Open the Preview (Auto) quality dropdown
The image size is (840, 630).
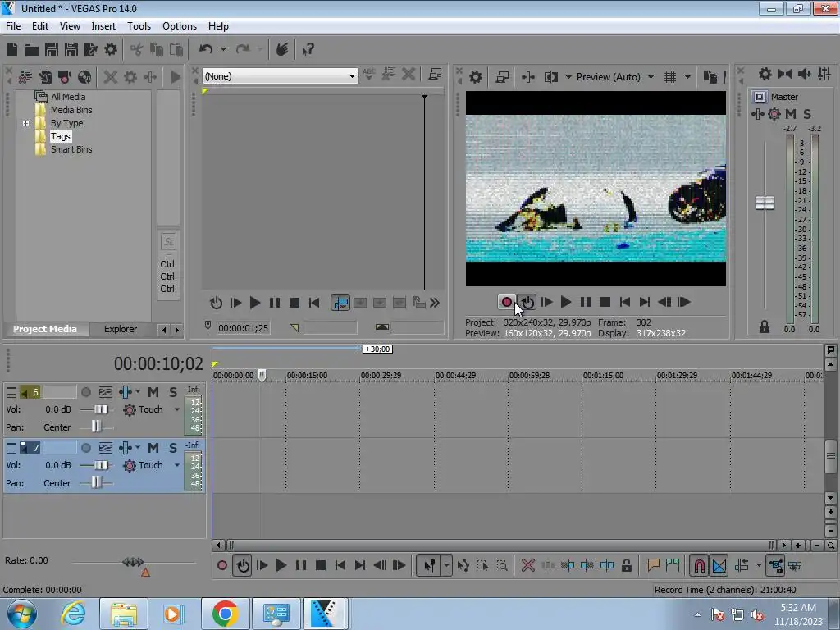click(x=651, y=77)
